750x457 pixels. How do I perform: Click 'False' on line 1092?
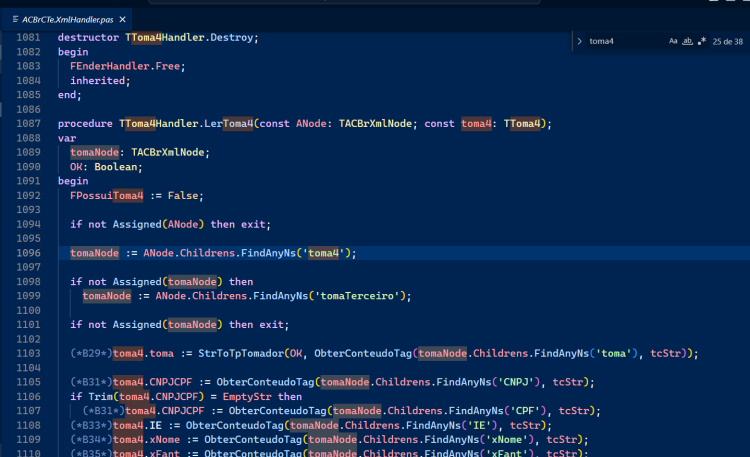pyautogui.click(x=183, y=195)
